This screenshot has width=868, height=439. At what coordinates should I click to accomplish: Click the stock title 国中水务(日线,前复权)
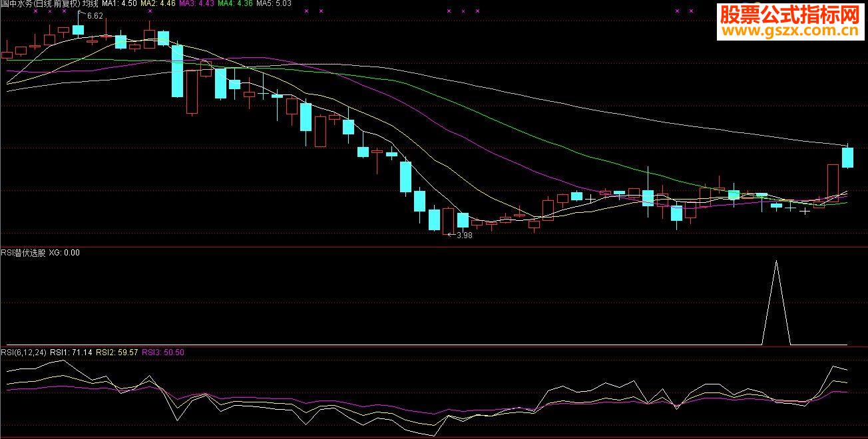coord(40,4)
